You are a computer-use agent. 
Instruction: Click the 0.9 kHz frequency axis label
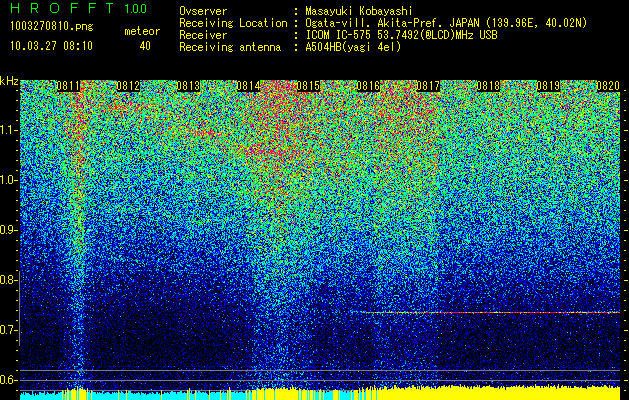pos(8,230)
